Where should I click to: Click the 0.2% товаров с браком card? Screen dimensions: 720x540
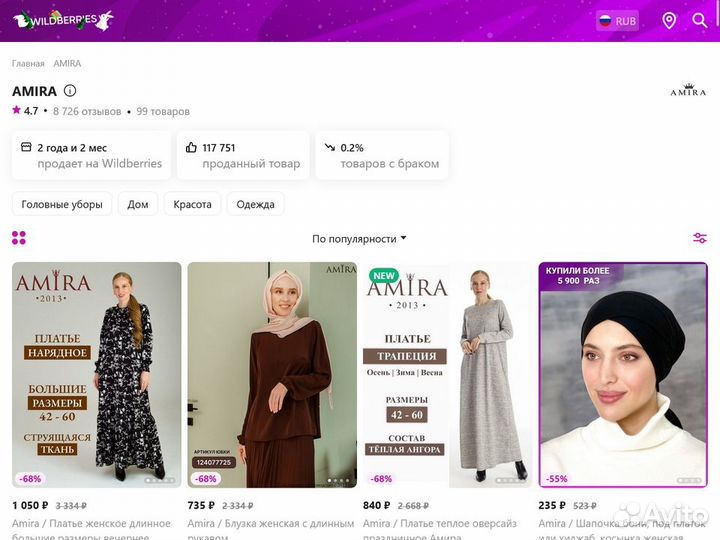click(x=382, y=155)
